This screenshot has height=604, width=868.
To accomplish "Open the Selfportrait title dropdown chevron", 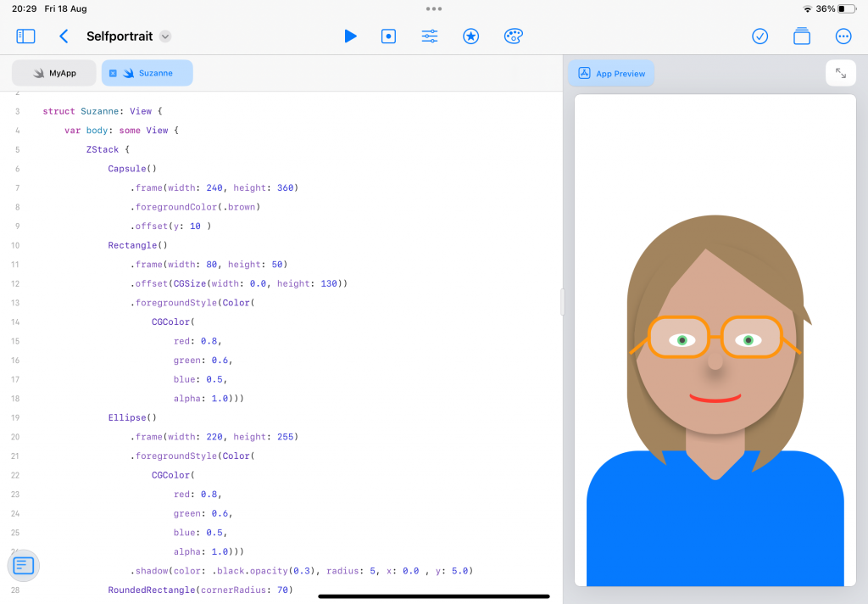I will coord(166,36).
